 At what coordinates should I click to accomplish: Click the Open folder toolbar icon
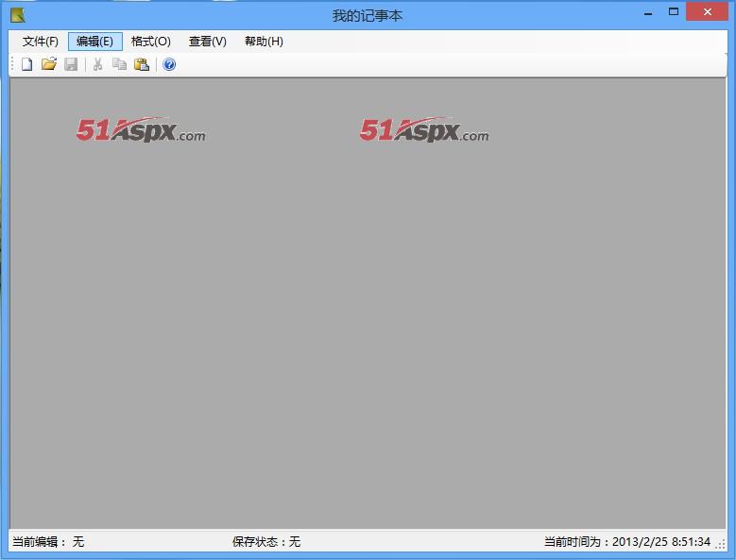(x=49, y=64)
